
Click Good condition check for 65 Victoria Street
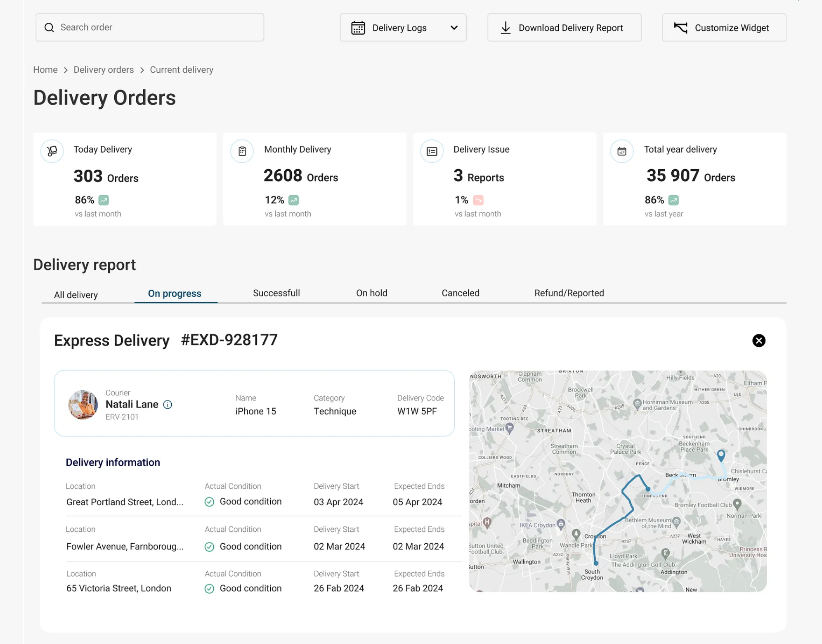(209, 589)
